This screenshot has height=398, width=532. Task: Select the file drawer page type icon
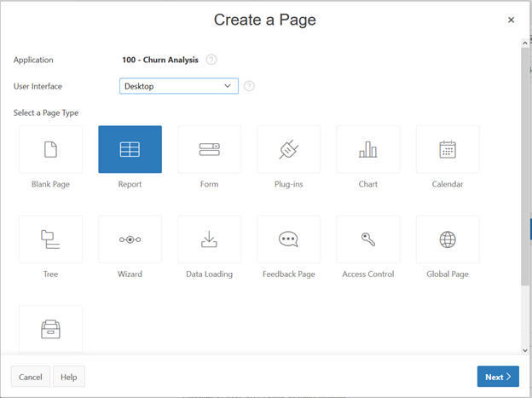pos(50,329)
